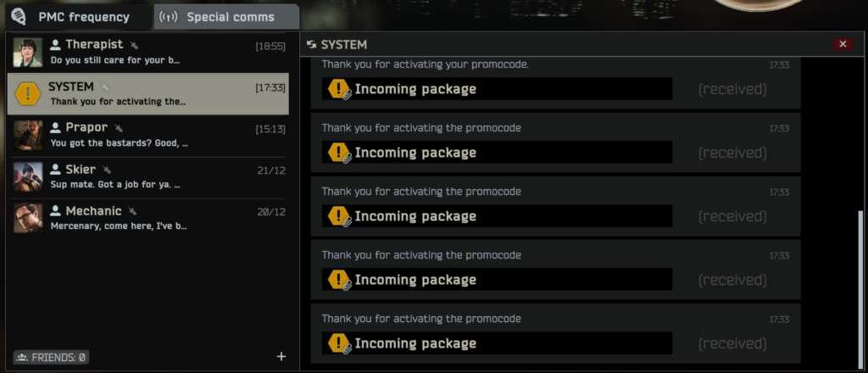Open the Therapist trader avatar
868x373 pixels.
pos(27,53)
